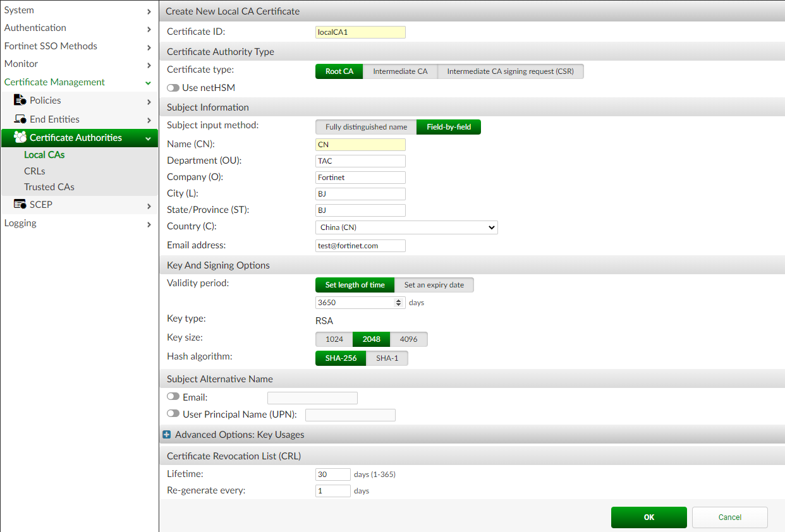
Task: Select Intermediate CA certificate type
Action: [x=400, y=71]
